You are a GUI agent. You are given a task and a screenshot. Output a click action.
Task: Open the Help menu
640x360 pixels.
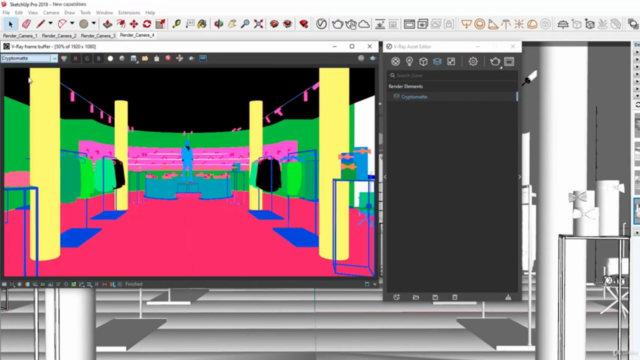[150, 13]
